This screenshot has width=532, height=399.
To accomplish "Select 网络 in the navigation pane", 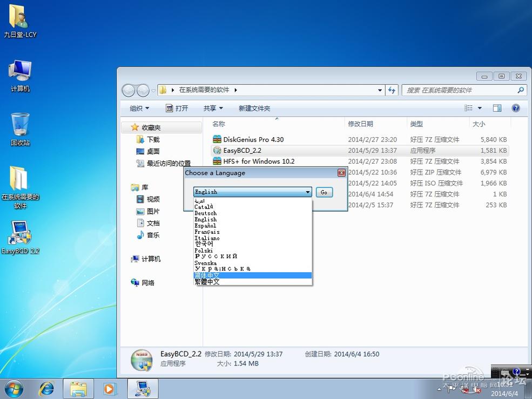I will point(143,282).
